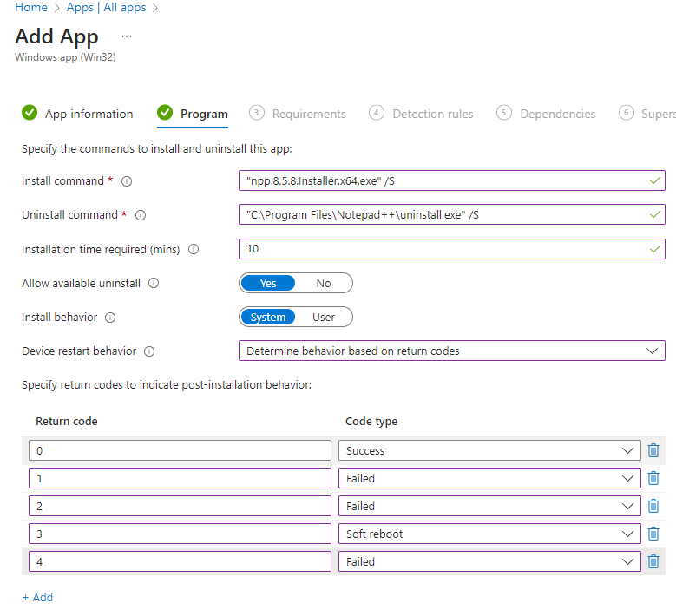676x616 pixels.
Task: Click the + Add return code link
Action: (x=37, y=597)
